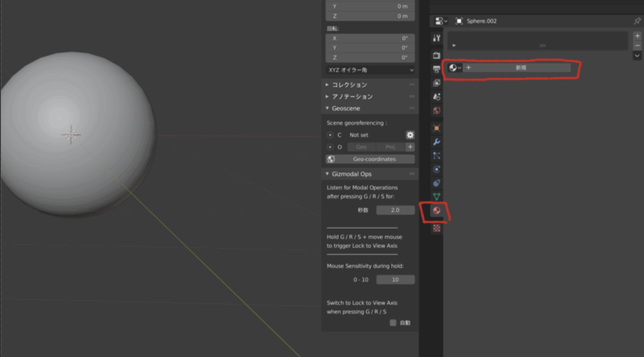Enable the 自動 checkbox
Screen dimensions: 644x357
[x=393, y=322]
